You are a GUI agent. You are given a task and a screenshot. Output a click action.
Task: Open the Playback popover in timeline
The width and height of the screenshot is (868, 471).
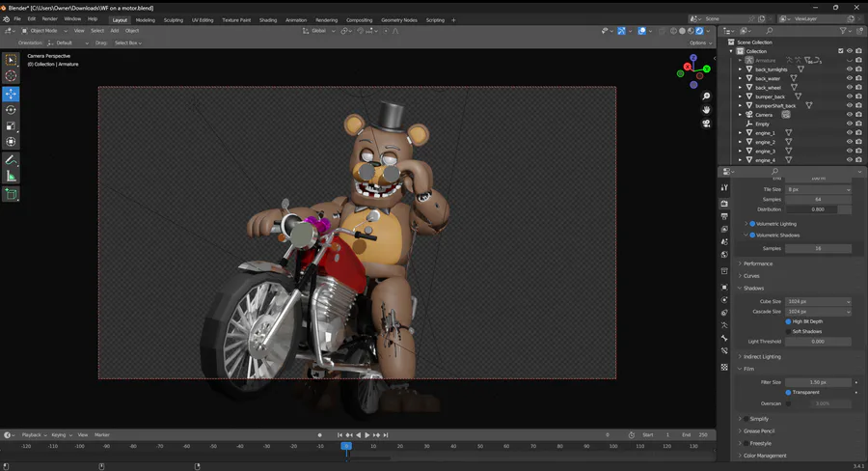click(x=32, y=435)
